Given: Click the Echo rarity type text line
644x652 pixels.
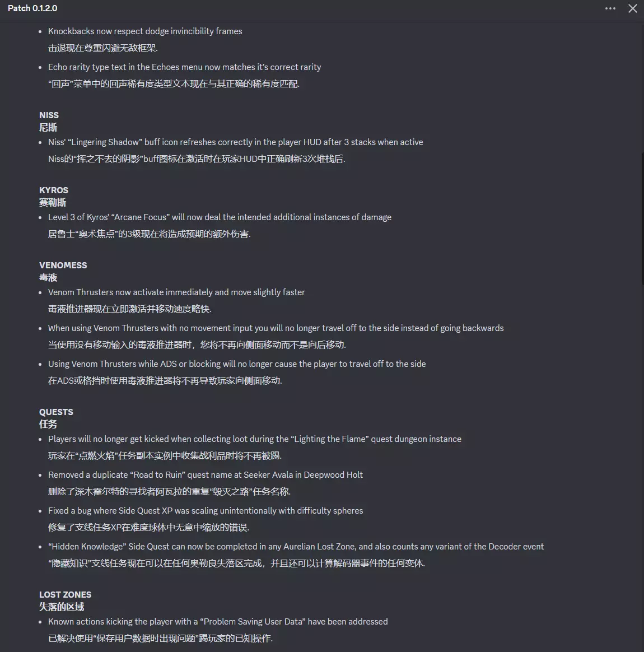Looking at the screenshot, I should 185,67.
